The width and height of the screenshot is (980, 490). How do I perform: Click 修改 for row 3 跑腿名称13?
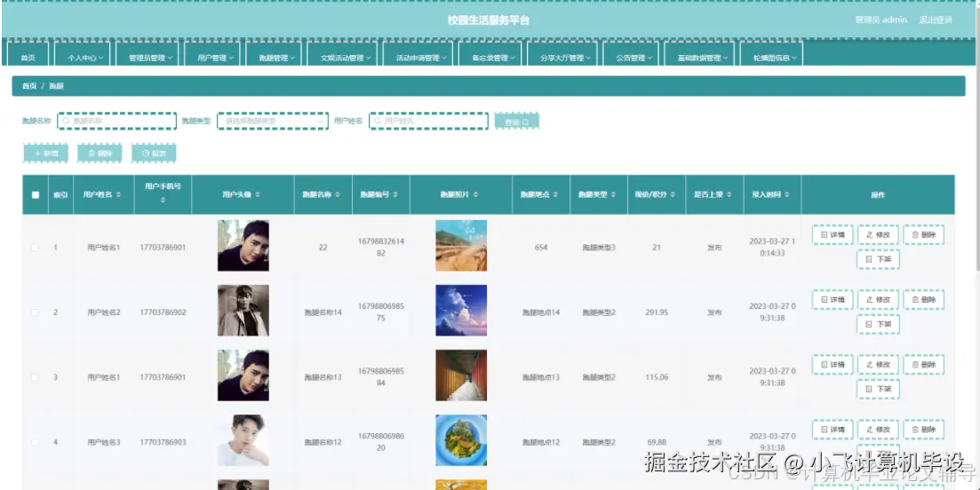(x=878, y=365)
